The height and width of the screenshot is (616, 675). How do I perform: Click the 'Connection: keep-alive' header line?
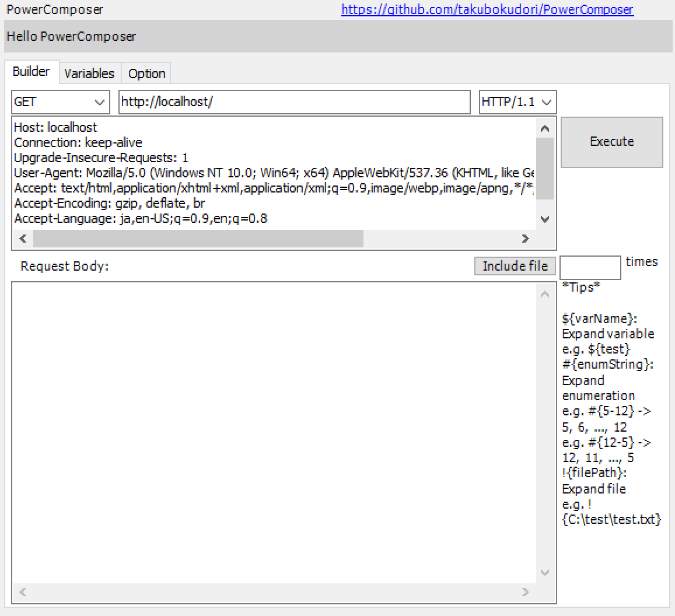(x=78, y=142)
